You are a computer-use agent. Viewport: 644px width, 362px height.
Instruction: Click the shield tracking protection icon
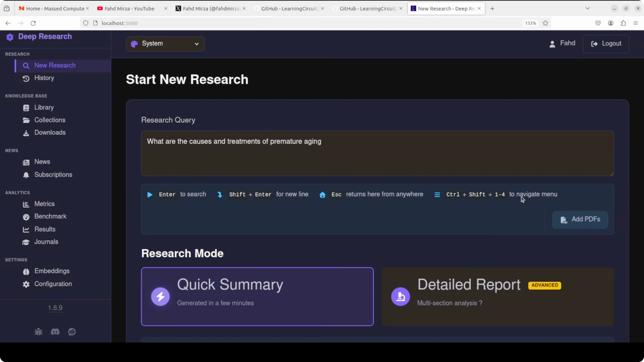[86, 23]
